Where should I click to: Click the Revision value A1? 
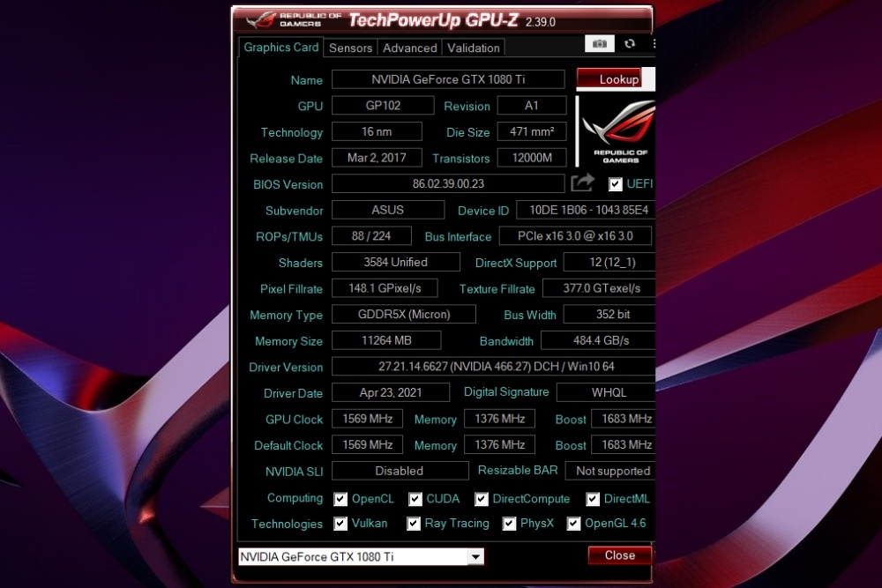tap(531, 105)
